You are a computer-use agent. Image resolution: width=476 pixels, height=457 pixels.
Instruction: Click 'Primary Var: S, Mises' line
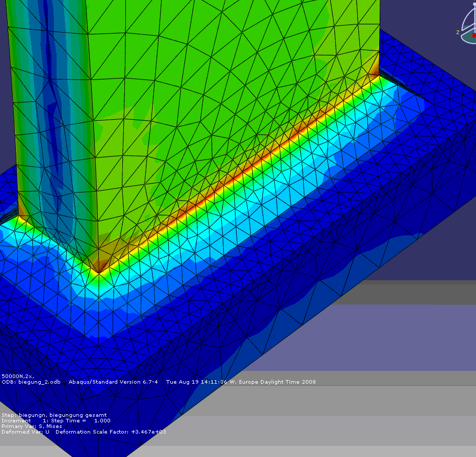click(x=32, y=426)
